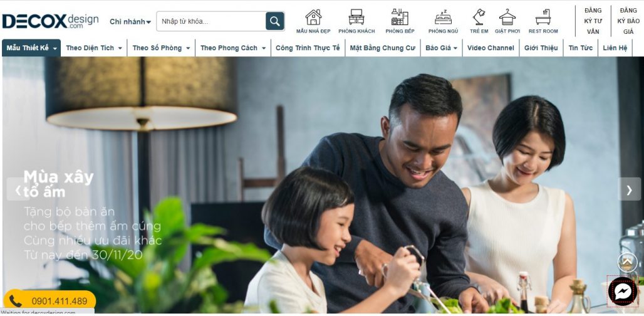644x316 pixels.
Task: Advance the banner with the next arrow
Action: point(629,189)
